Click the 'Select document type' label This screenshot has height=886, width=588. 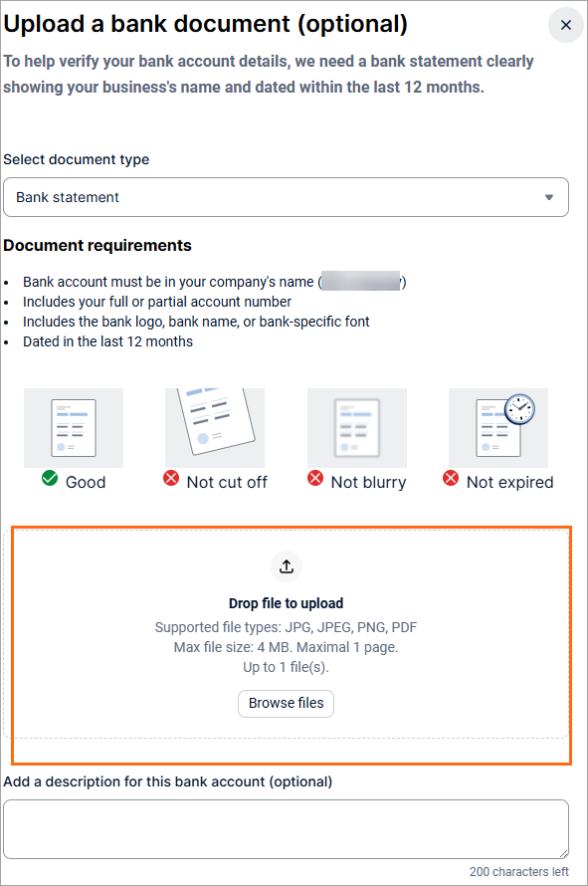coord(77,159)
